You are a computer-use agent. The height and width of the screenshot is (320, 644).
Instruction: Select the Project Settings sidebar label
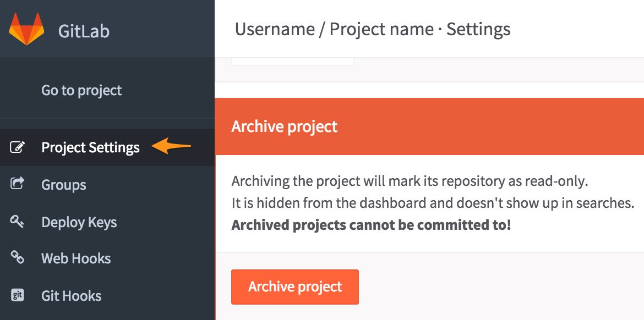coord(90,147)
